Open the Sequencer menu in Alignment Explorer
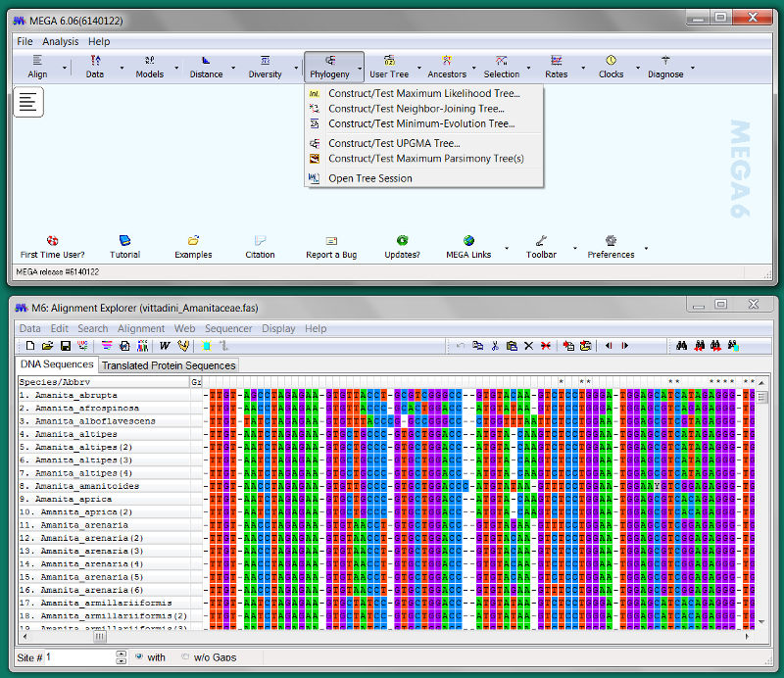 [228, 328]
